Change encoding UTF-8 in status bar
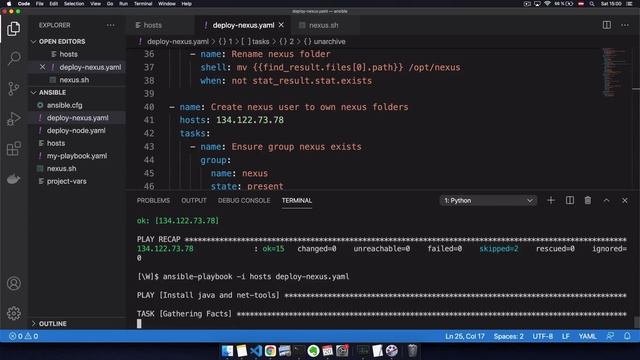Screen dimensions: 640x360 coord(542,336)
